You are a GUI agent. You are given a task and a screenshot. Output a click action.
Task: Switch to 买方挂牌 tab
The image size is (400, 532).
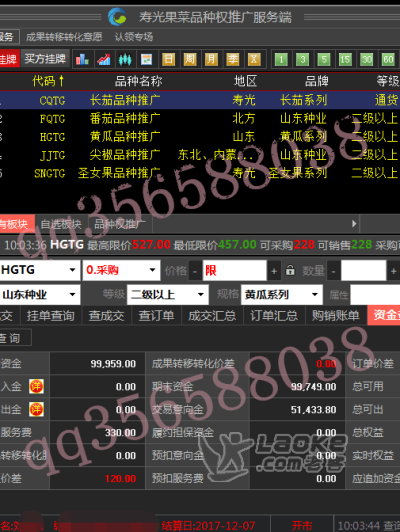pos(45,59)
